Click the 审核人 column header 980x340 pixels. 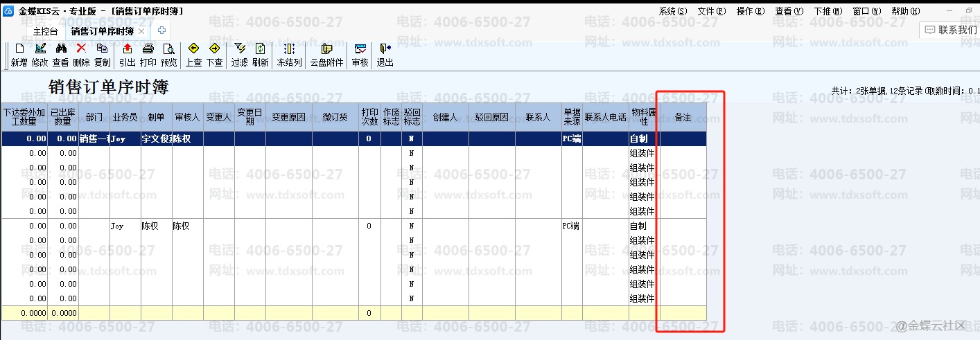pos(188,118)
